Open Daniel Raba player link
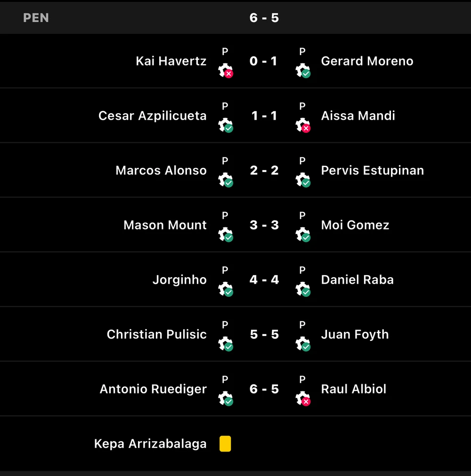The width and height of the screenshot is (471, 476). click(x=357, y=280)
